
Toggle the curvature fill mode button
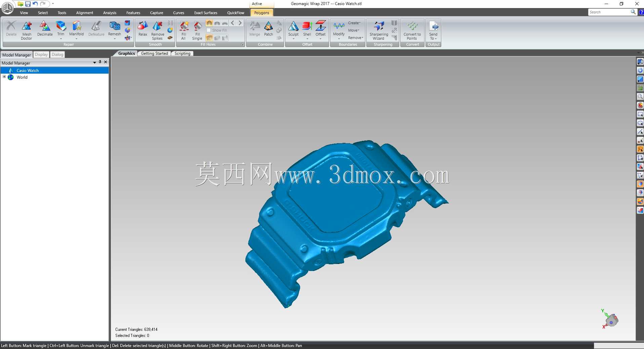[209, 23]
